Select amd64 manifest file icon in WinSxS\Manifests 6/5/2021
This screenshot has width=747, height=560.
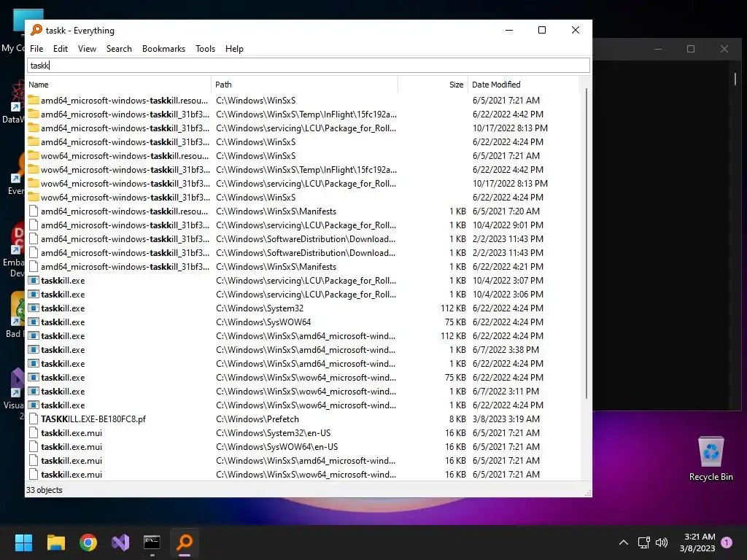pyautogui.click(x=34, y=211)
